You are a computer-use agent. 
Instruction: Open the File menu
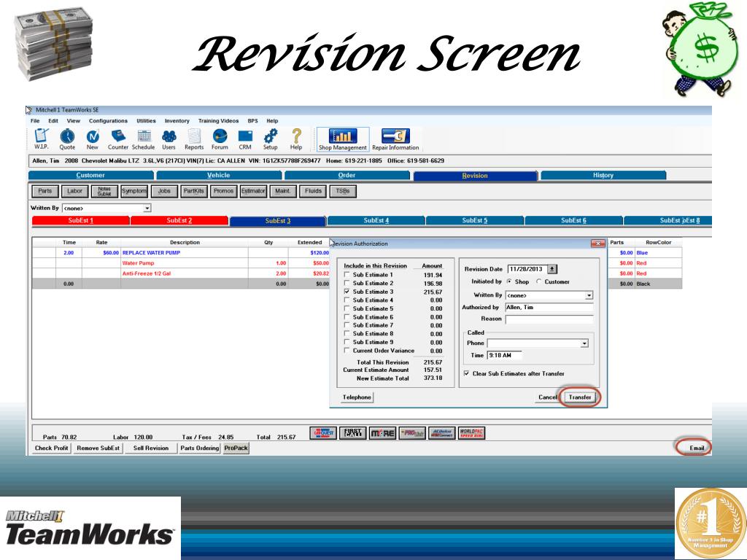(35, 121)
